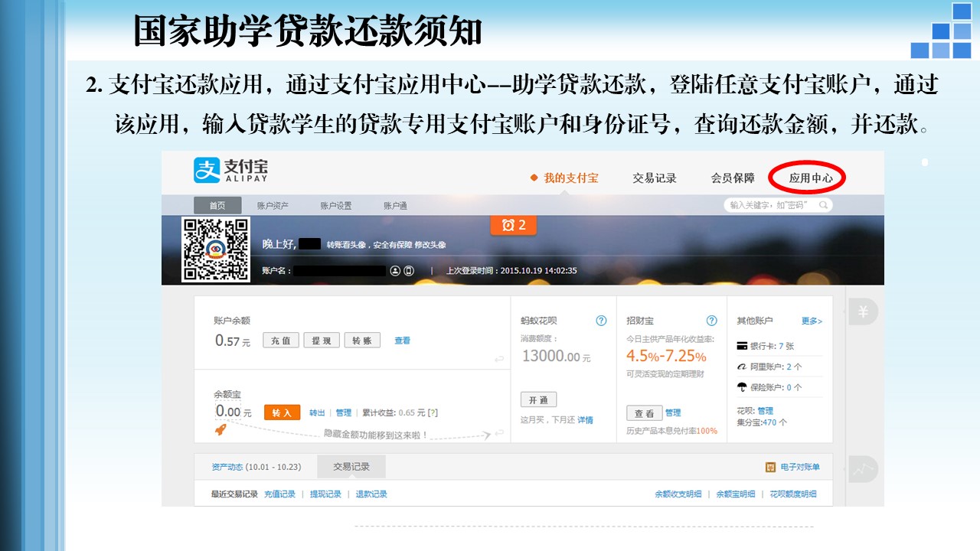Click the orange alarm reminder badge
This screenshot has width=980, height=551.
[513, 225]
